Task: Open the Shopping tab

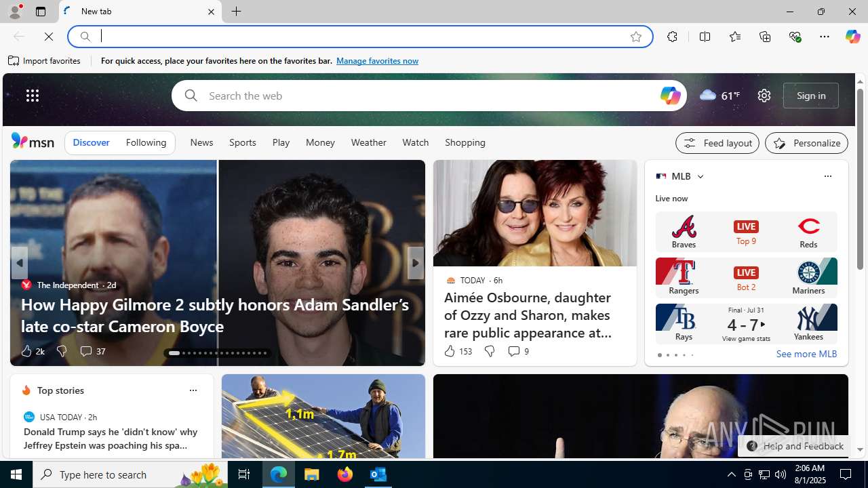Action: 465,142
